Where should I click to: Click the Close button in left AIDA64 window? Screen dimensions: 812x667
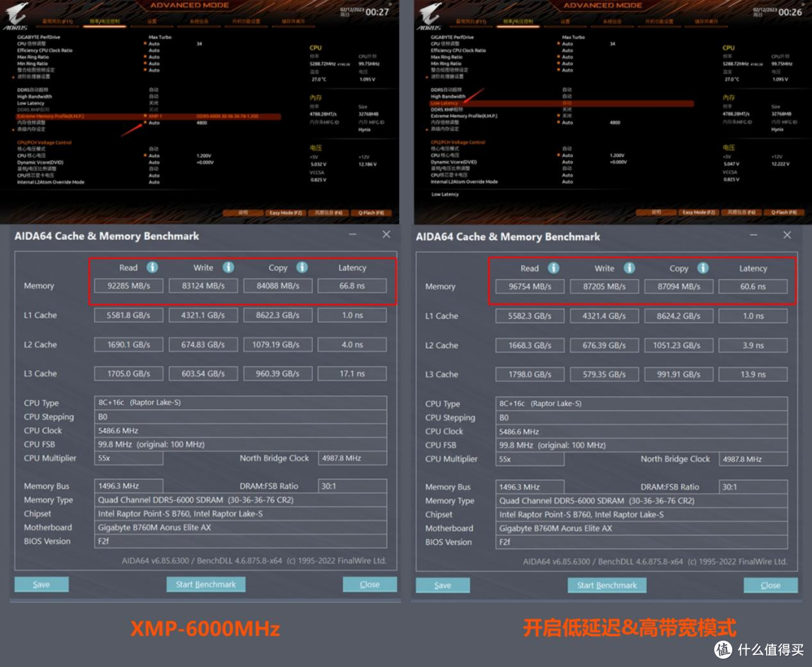[x=370, y=584]
